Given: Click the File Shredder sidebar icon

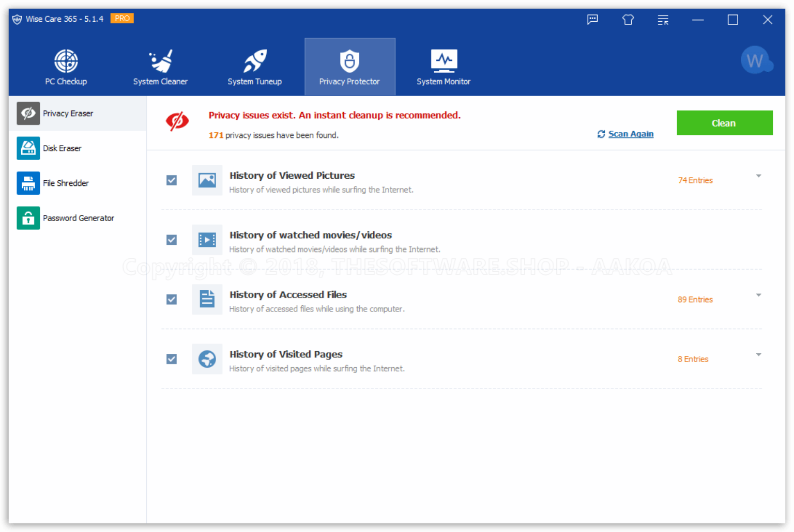Looking at the screenshot, I should click(28, 183).
